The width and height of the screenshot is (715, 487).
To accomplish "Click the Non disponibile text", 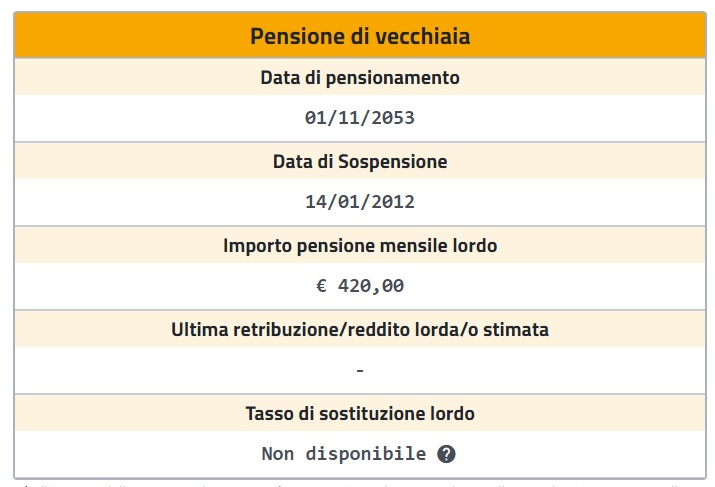I will tap(343, 454).
